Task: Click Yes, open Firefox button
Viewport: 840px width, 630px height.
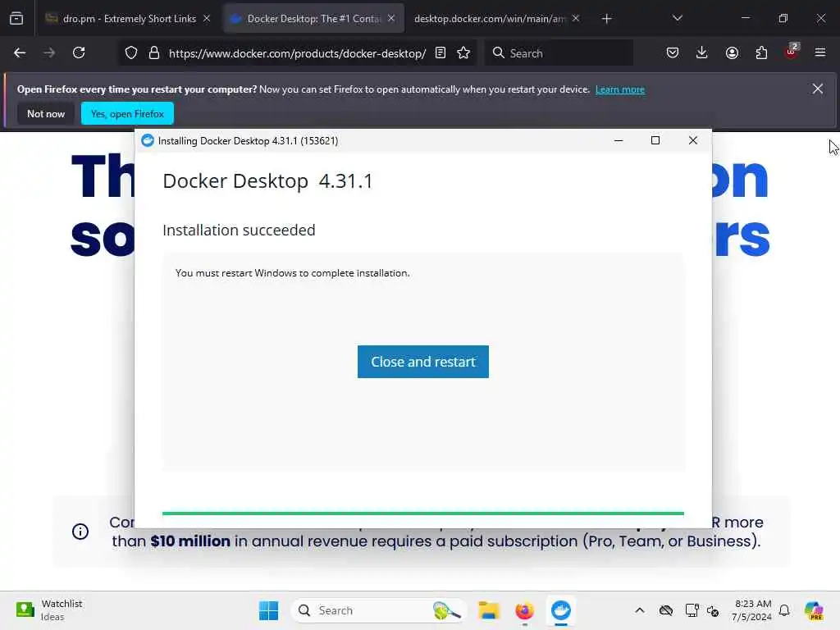Action: click(127, 113)
